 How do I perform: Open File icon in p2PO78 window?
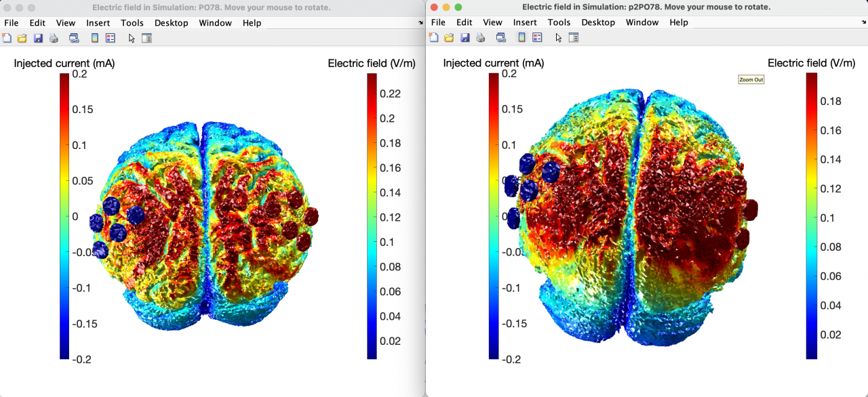448,37
